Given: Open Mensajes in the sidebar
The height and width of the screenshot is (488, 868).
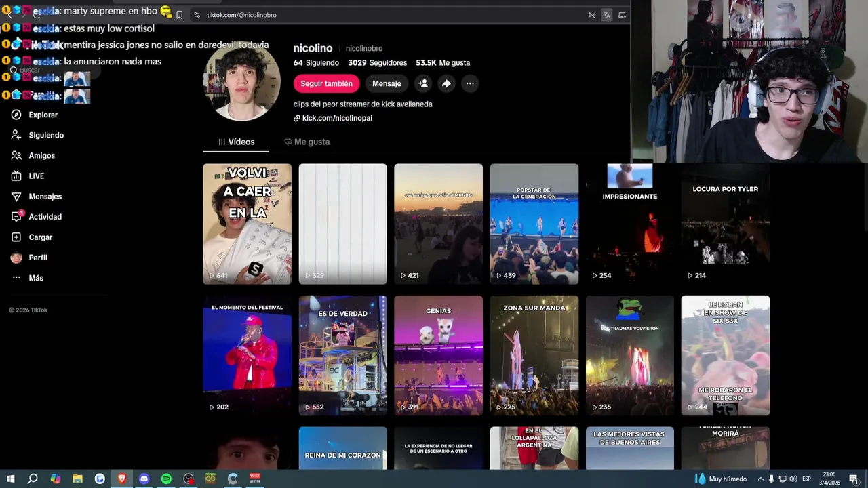Looking at the screenshot, I should (37, 196).
